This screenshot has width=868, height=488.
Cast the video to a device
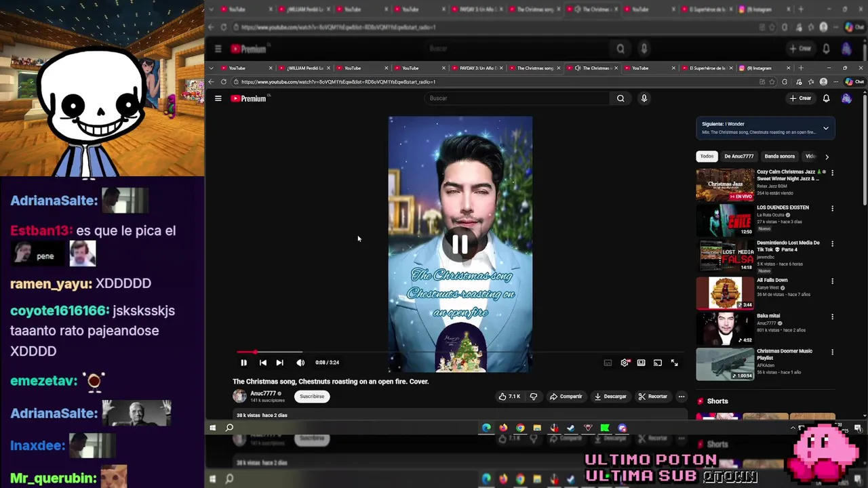click(658, 363)
